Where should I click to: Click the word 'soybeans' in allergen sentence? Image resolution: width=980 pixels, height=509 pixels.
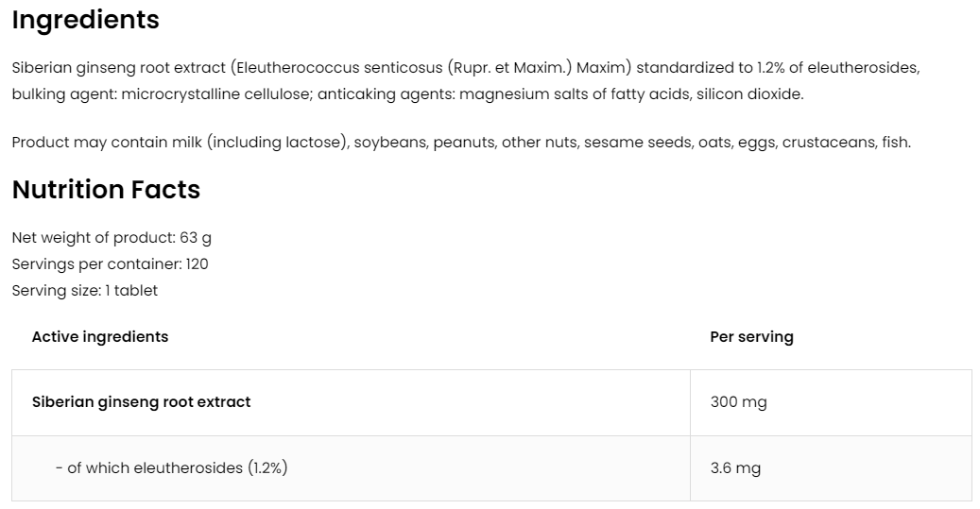388,143
